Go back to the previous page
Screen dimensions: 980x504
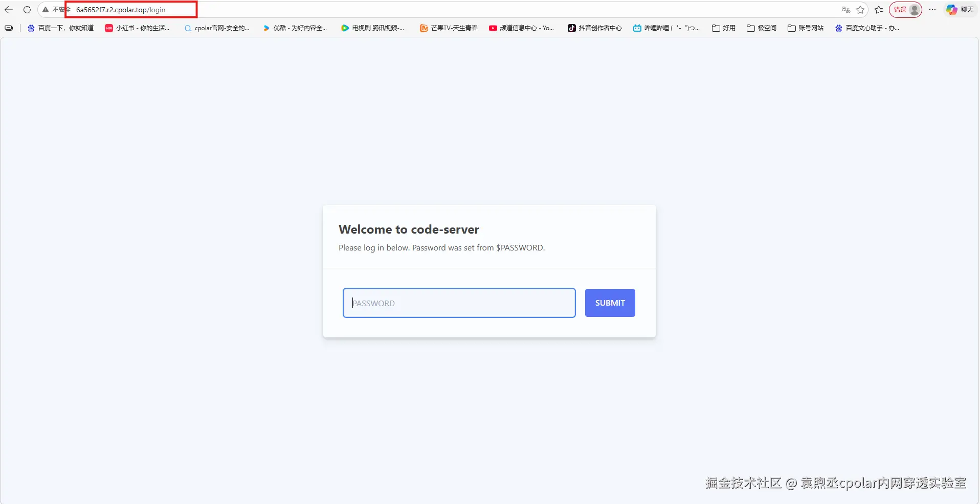pos(9,10)
